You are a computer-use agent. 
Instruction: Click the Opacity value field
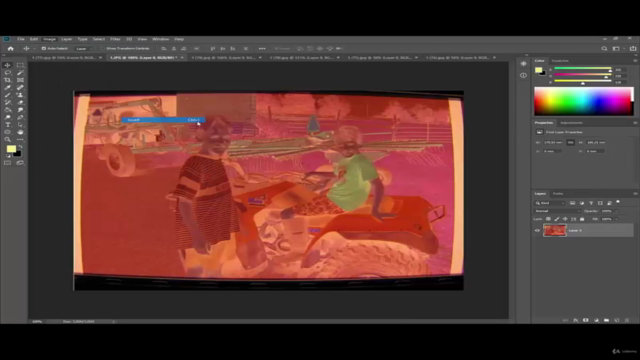point(607,211)
